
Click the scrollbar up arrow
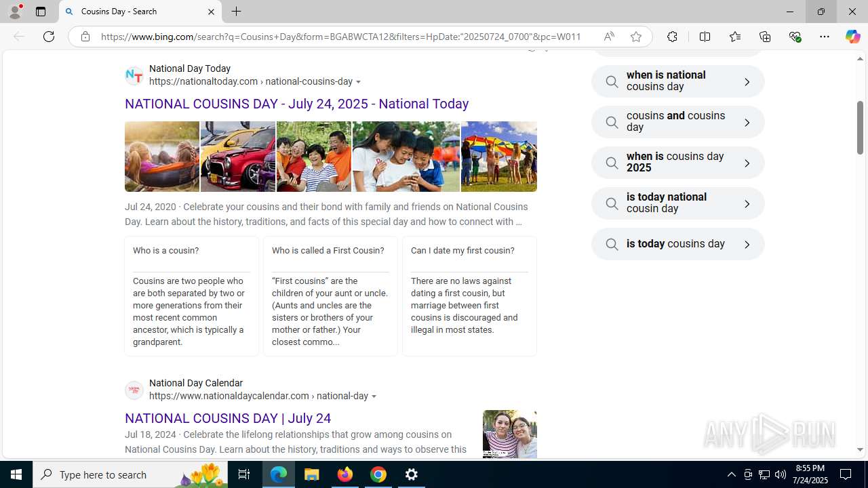click(x=860, y=59)
